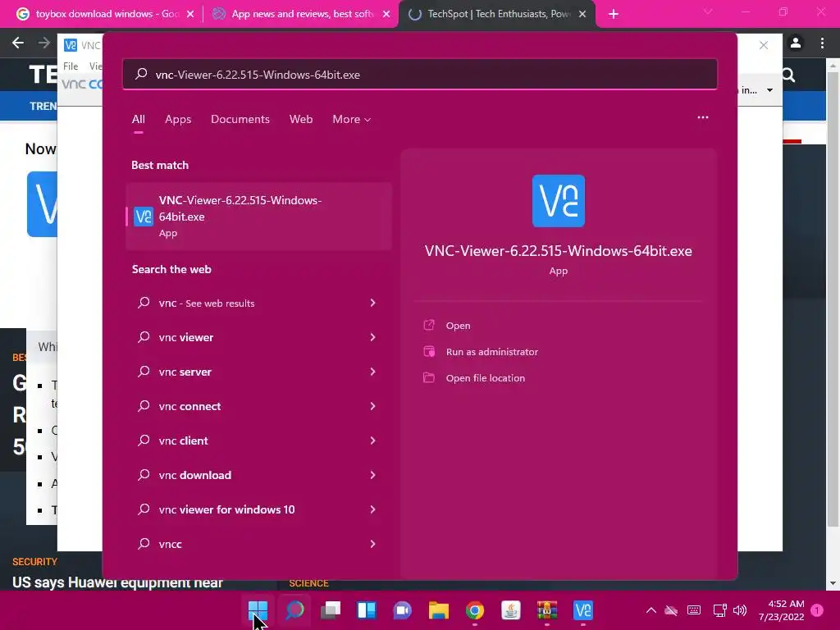This screenshot has height=630, width=840.
Task: Switch to the Documents search tab
Action: tap(240, 119)
